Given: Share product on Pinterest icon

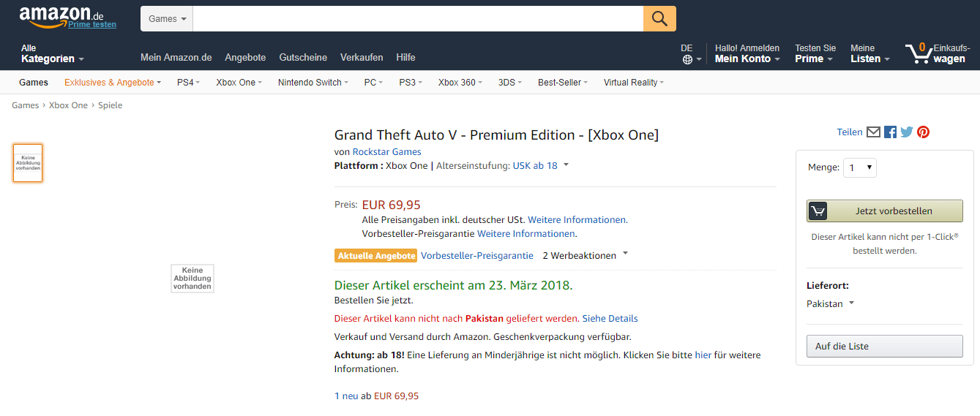Looking at the screenshot, I should [924, 132].
